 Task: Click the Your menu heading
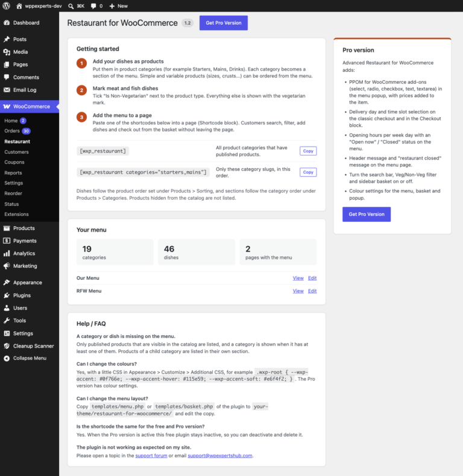click(x=91, y=230)
